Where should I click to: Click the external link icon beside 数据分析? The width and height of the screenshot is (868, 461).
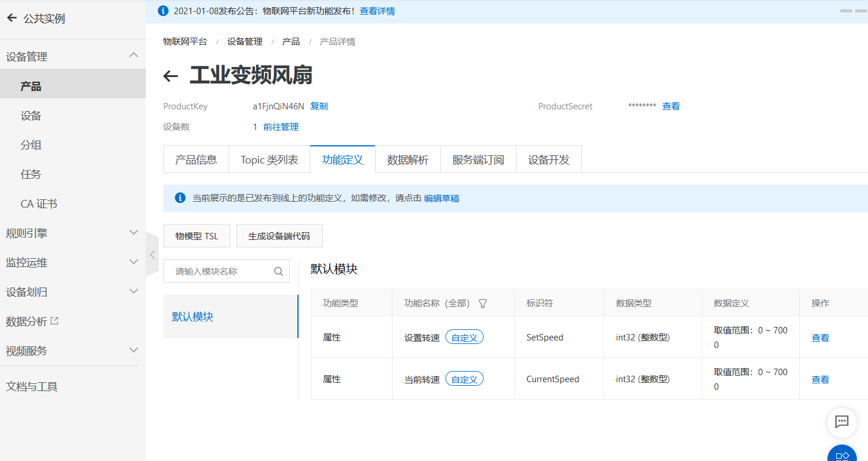55,321
